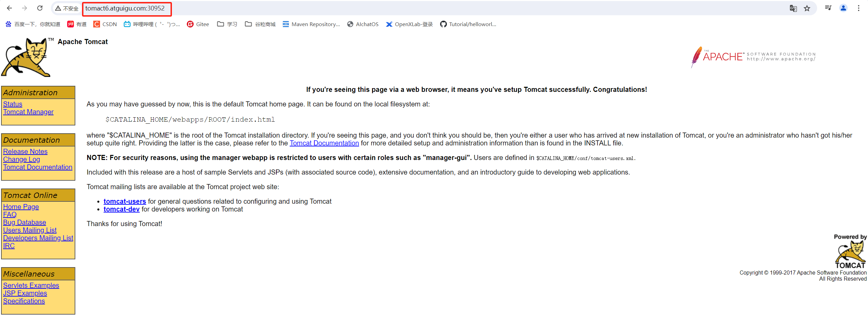The image size is (868, 322).
Task: Reload the Tomcat page
Action: coord(40,8)
